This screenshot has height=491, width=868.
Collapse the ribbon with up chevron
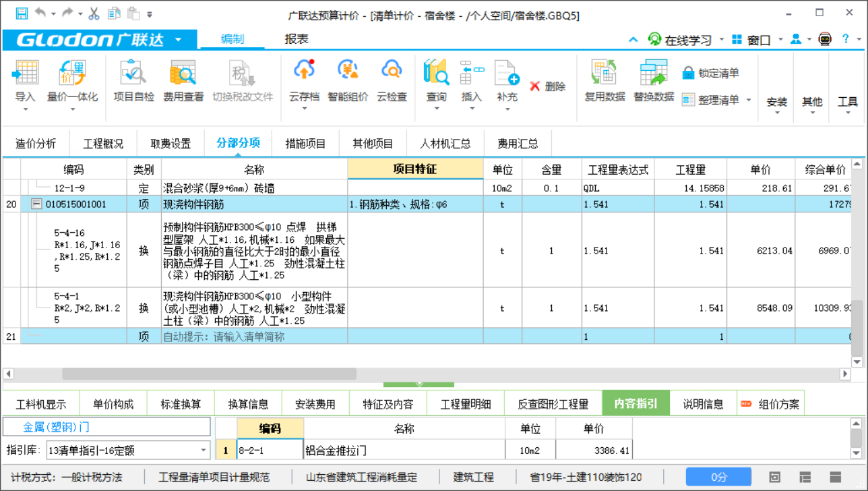click(633, 40)
